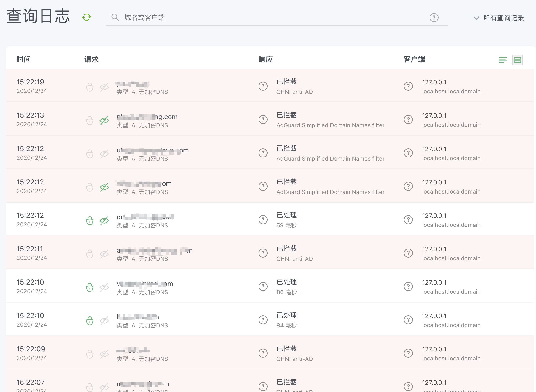This screenshot has height=392, width=536.
Task: Click the help icon in search bar
Action: pyautogui.click(x=434, y=18)
